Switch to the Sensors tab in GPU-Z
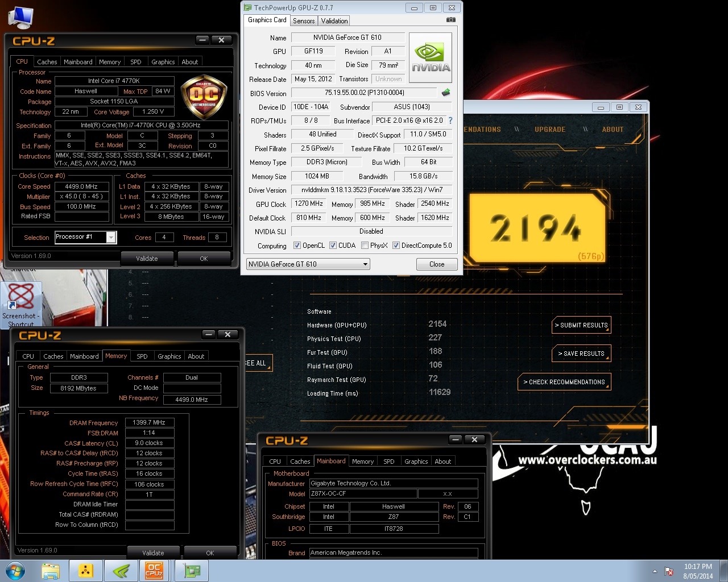Viewport: 728px width, 582px height. click(304, 21)
